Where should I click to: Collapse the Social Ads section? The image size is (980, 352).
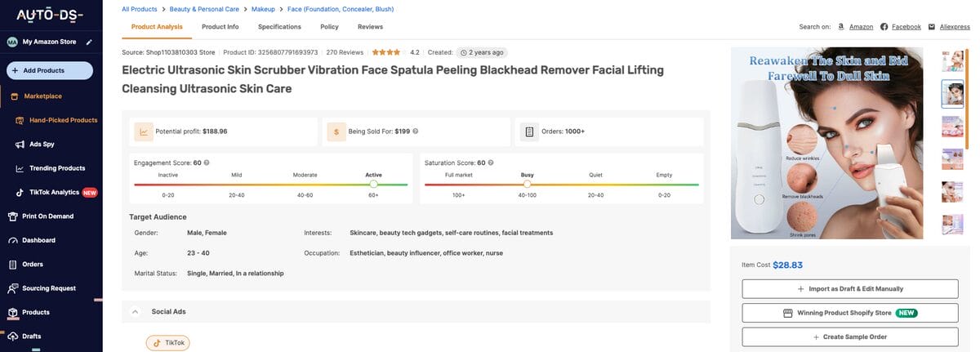click(x=135, y=312)
